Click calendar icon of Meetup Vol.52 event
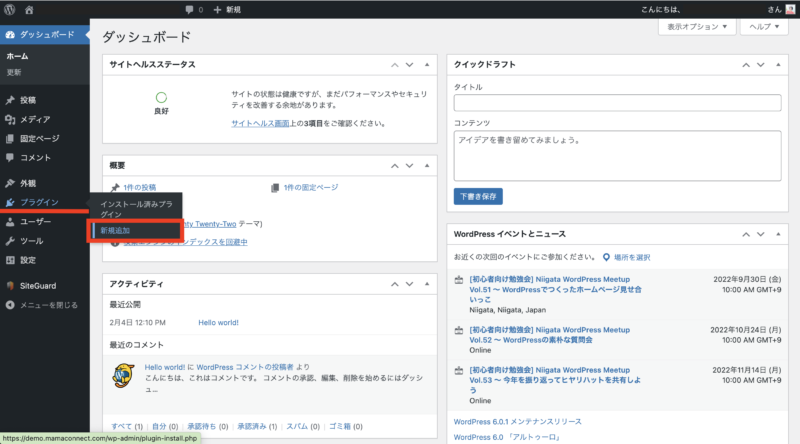 click(x=459, y=330)
